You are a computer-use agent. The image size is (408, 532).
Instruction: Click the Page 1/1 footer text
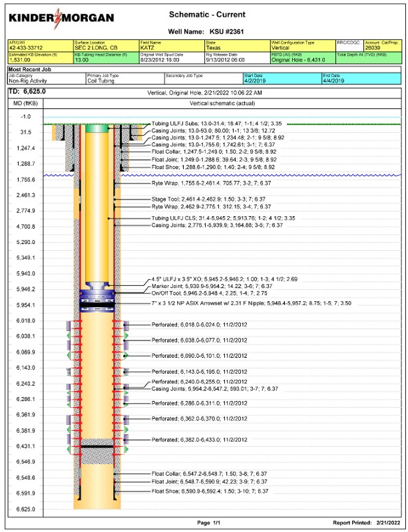point(208,523)
